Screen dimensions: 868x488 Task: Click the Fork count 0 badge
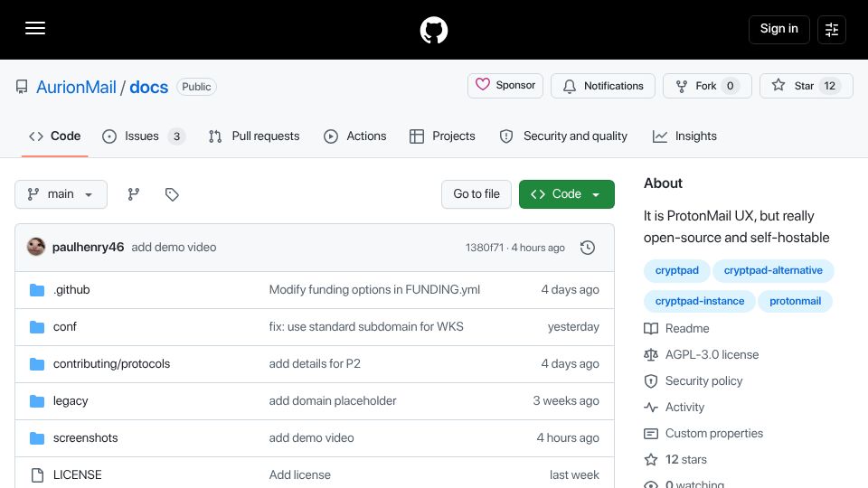731,86
